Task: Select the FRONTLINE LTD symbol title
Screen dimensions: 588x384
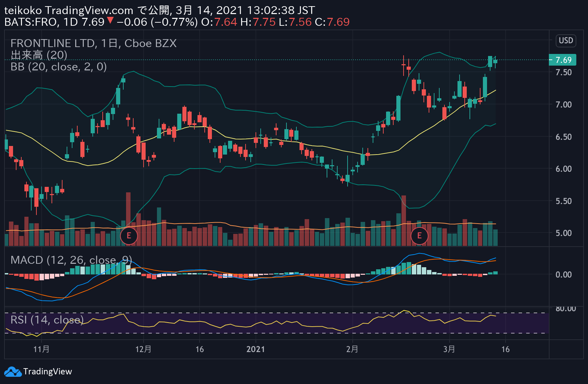Action: (93, 43)
